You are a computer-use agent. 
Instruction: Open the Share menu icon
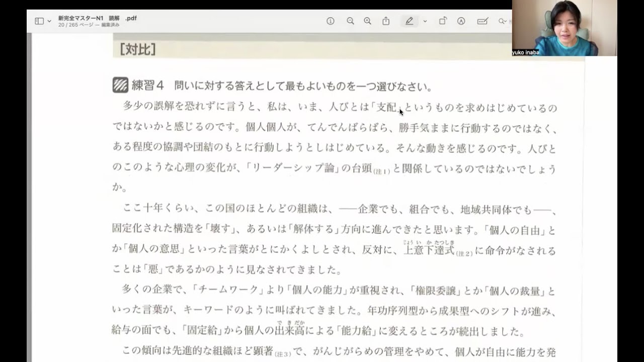click(x=386, y=22)
